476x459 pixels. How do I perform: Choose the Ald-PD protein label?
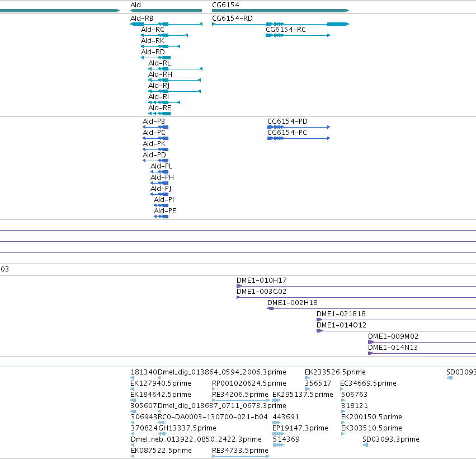point(154,155)
